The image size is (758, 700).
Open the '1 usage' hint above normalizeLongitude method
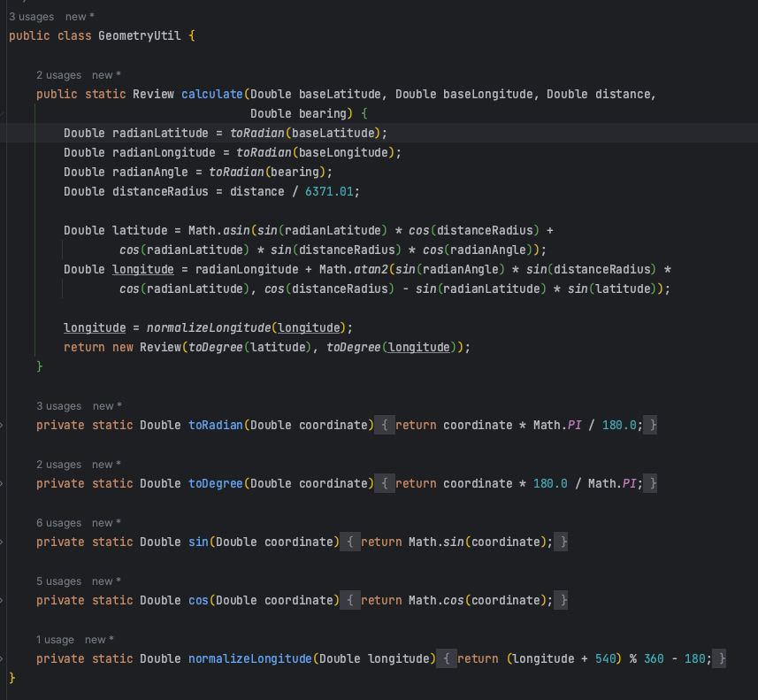(x=55, y=640)
